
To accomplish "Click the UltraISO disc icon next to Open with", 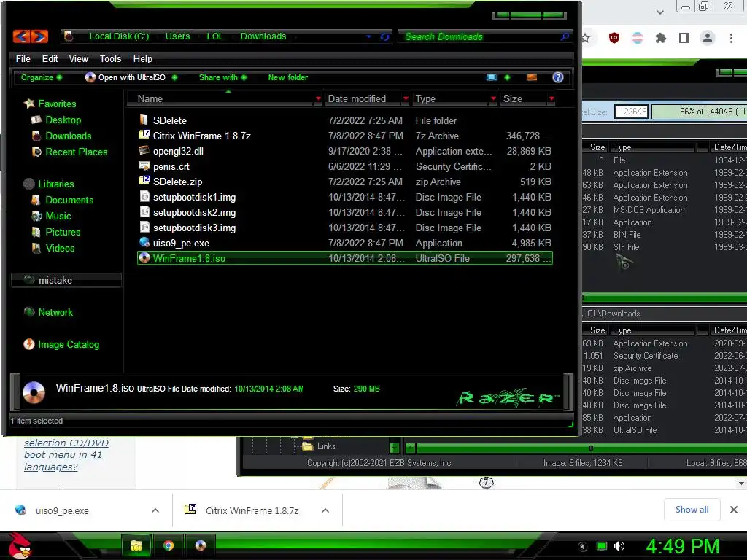I will click(x=90, y=77).
